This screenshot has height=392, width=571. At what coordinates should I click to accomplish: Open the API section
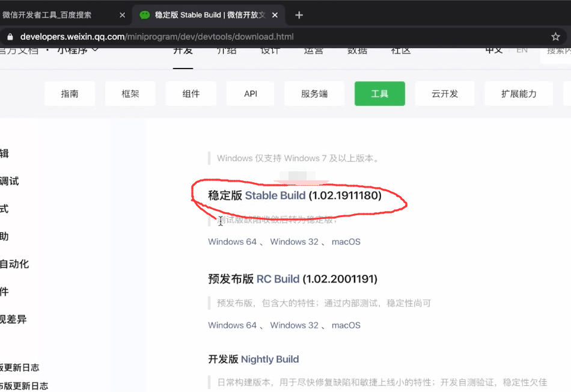[250, 94]
